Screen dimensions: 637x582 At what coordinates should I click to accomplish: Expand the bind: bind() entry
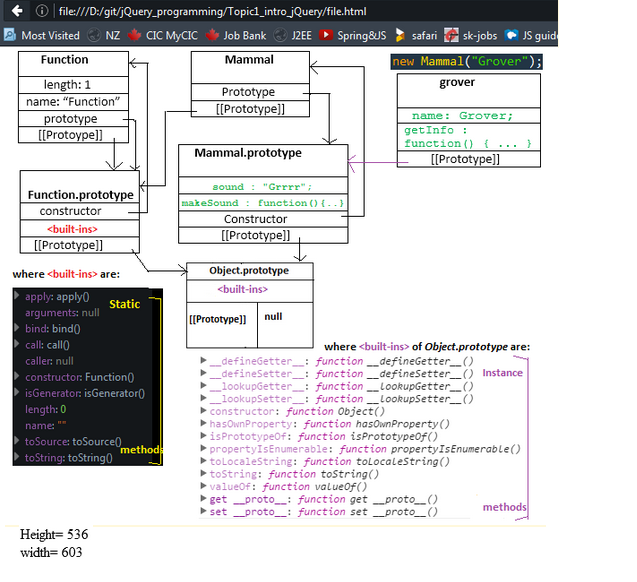[17, 327]
